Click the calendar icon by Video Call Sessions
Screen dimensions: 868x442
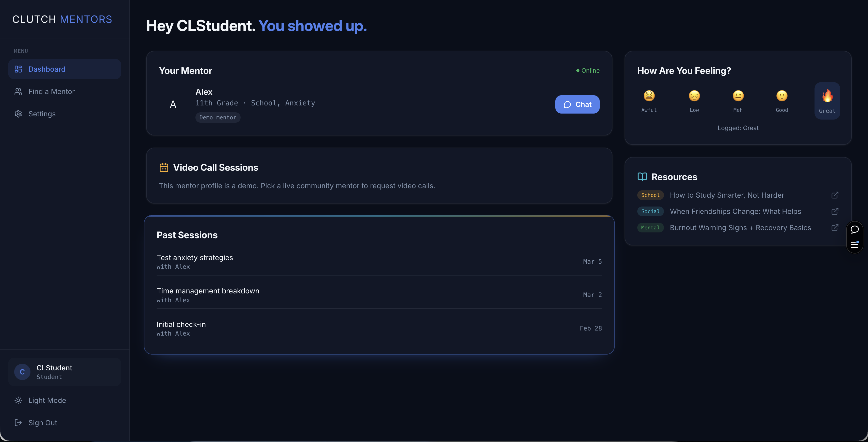(164, 168)
